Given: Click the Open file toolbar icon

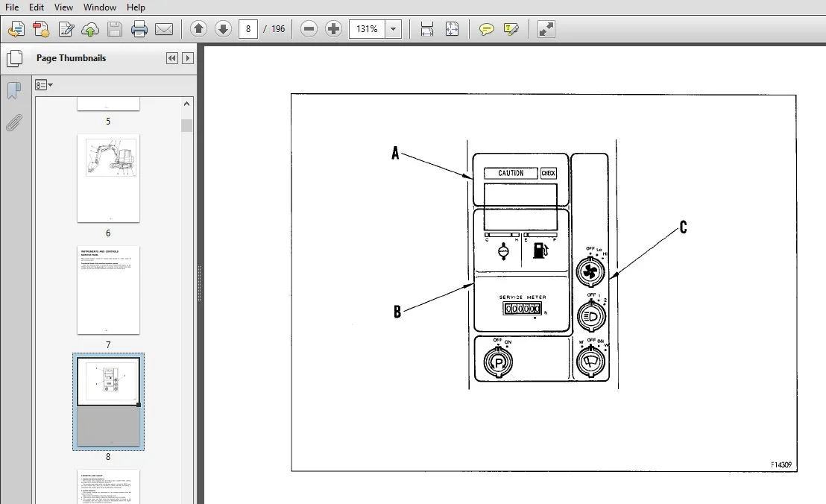Looking at the screenshot, I should (x=16, y=29).
